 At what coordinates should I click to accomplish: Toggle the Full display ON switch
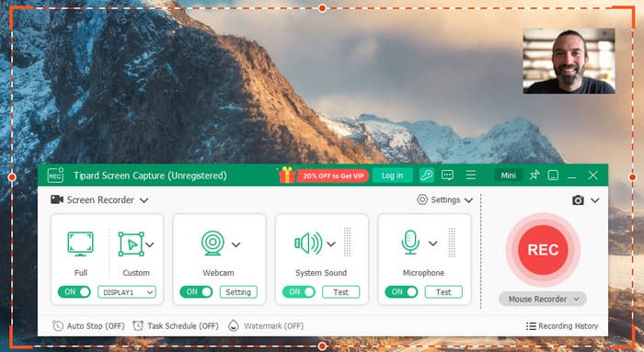[75, 291]
